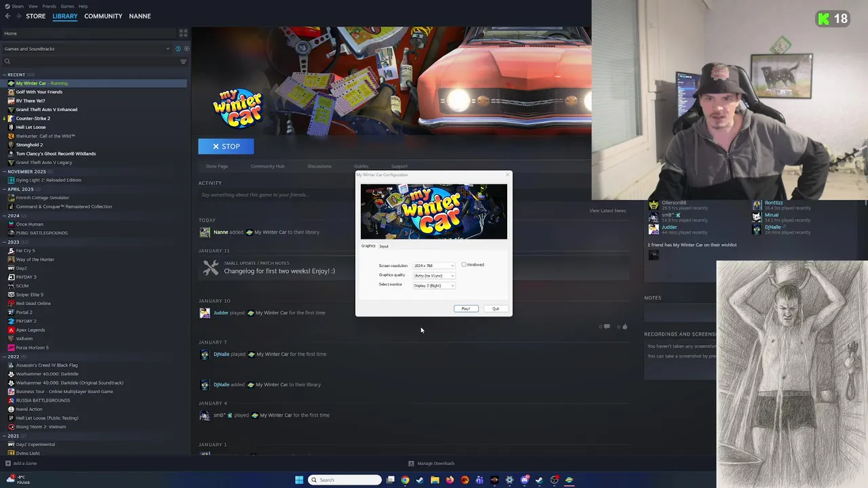Image resolution: width=868 pixels, height=488 pixels.
Task: Collapse the 2024 games category
Action: [x=5, y=216]
